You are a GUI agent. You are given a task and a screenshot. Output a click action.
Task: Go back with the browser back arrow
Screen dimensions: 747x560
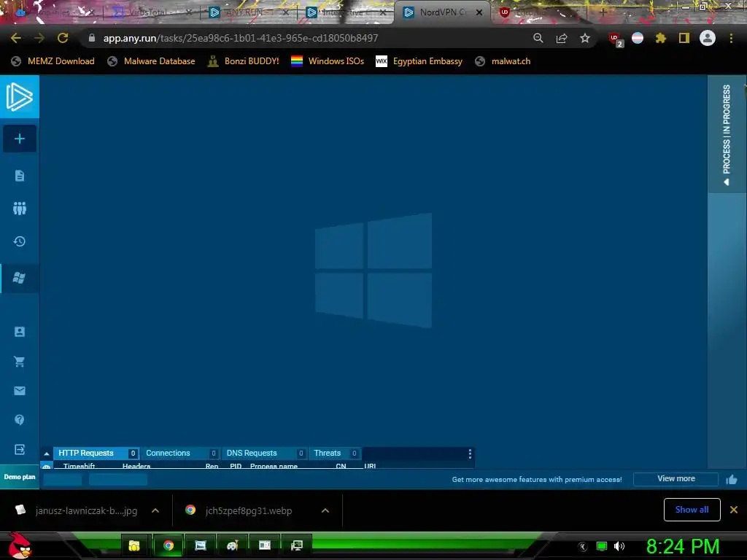pyautogui.click(x=16, y=38)
